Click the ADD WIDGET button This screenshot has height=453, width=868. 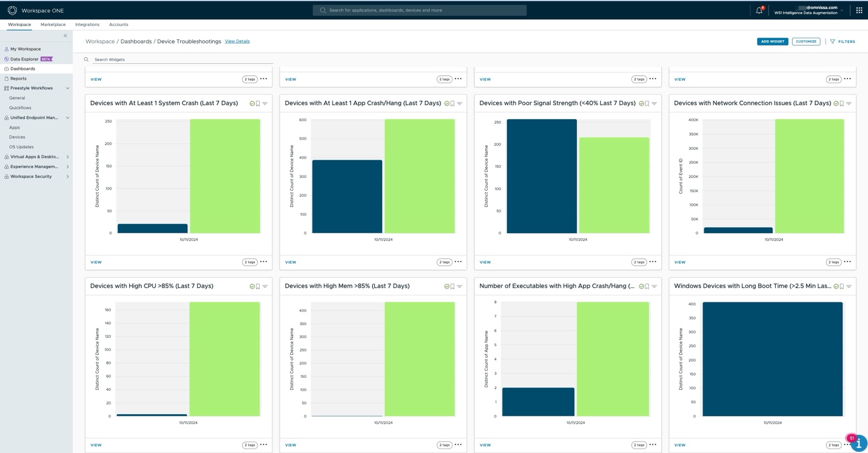(x=772, y=42)
